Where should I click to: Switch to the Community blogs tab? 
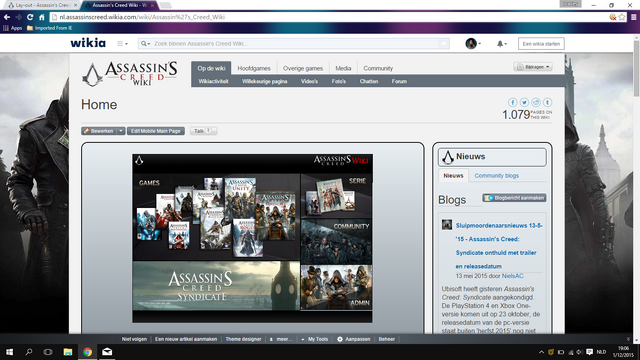(496, 176)
